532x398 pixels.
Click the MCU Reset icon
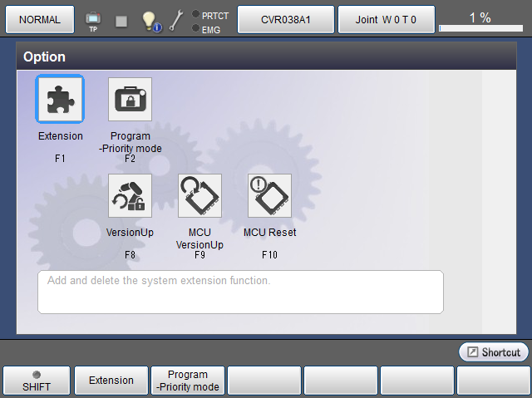269,196
